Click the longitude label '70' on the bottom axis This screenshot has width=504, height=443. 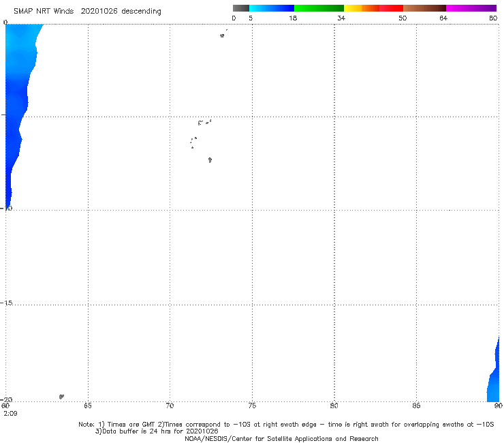(x=170, y=406)
